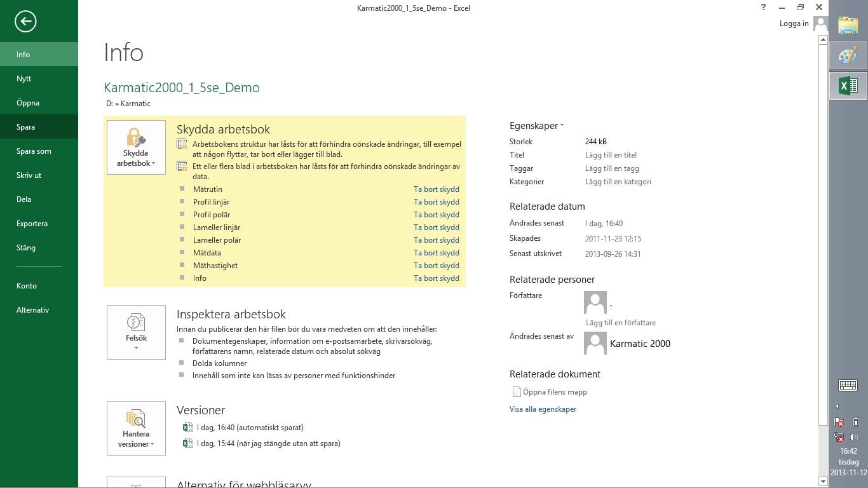
Task: Click Visa alla egenskaper link
Action: [543, 409]
